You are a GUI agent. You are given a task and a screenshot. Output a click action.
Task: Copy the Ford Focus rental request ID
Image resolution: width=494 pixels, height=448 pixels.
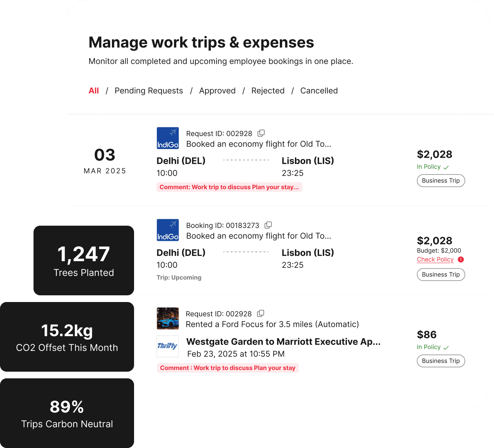(260, 313)
